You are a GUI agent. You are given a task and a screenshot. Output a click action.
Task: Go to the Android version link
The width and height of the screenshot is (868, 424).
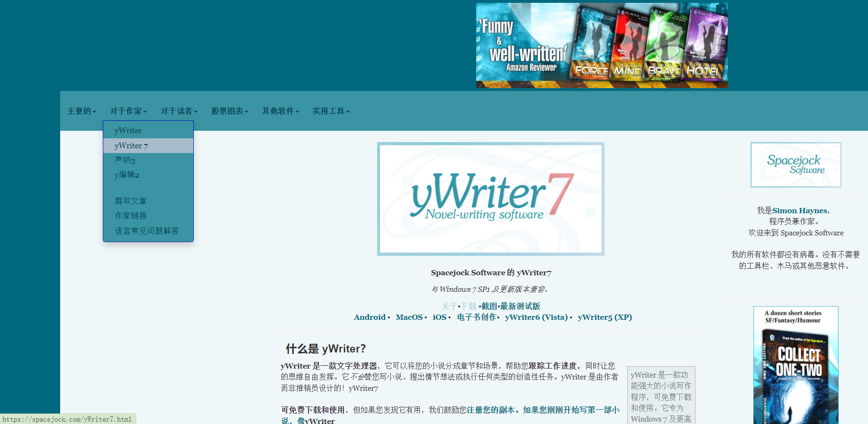coord(370,317)
